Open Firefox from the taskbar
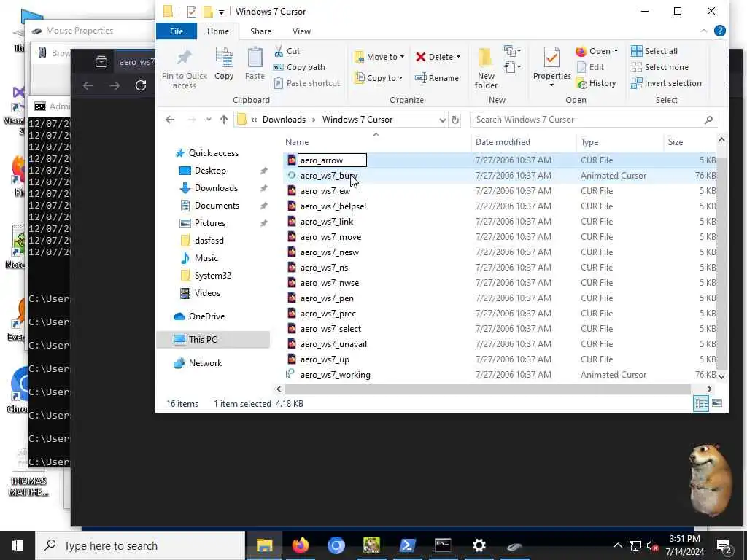This screenshot has width=747, height=560. (300, 545)
